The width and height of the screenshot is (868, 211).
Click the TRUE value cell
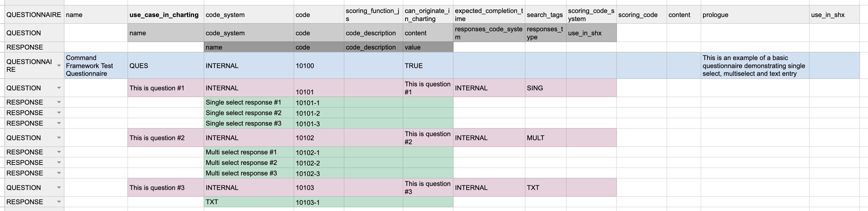pyautogui.click(x=427, y=66)
